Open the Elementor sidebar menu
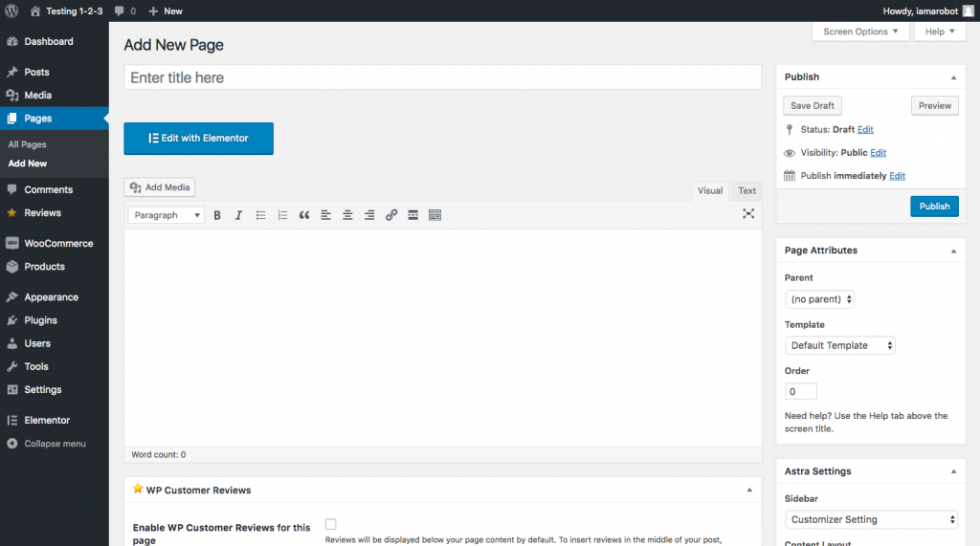The height and width of the screenshot is (546, 980). [55, 420]
